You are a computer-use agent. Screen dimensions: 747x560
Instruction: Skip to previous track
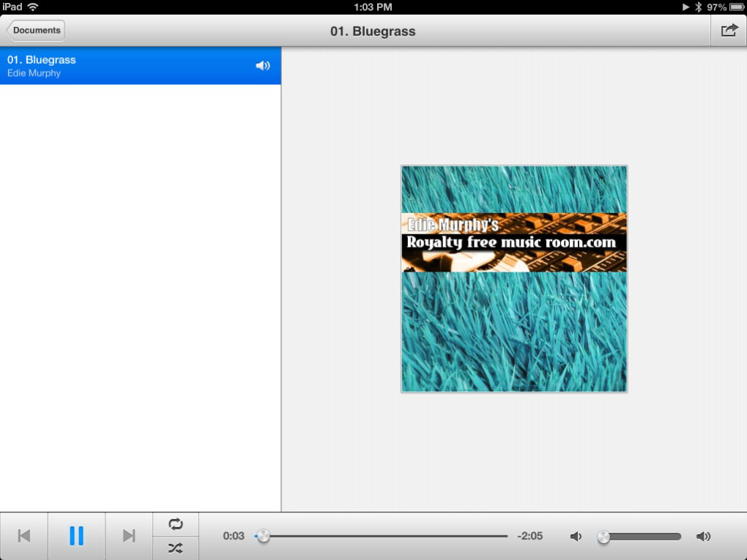click(24, 536)
